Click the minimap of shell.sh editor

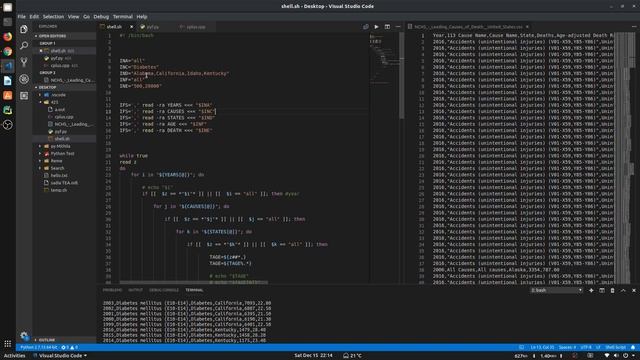384,157
